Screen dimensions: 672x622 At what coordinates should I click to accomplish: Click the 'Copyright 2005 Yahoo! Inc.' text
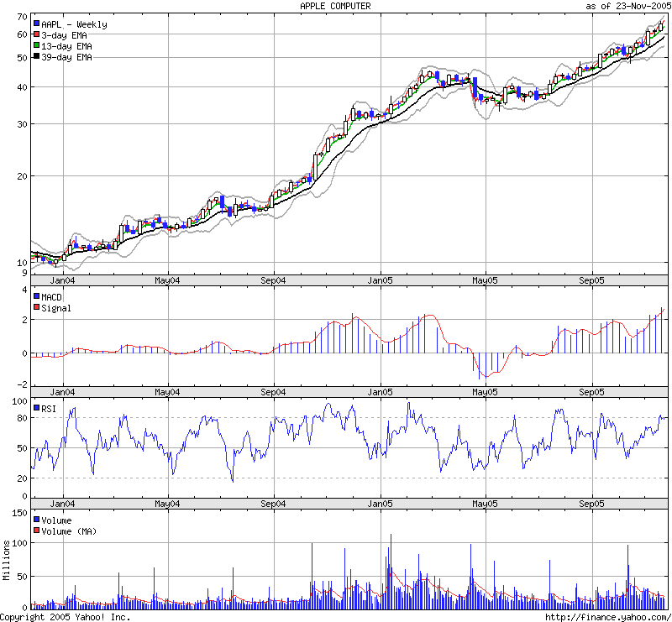[66, 617]
